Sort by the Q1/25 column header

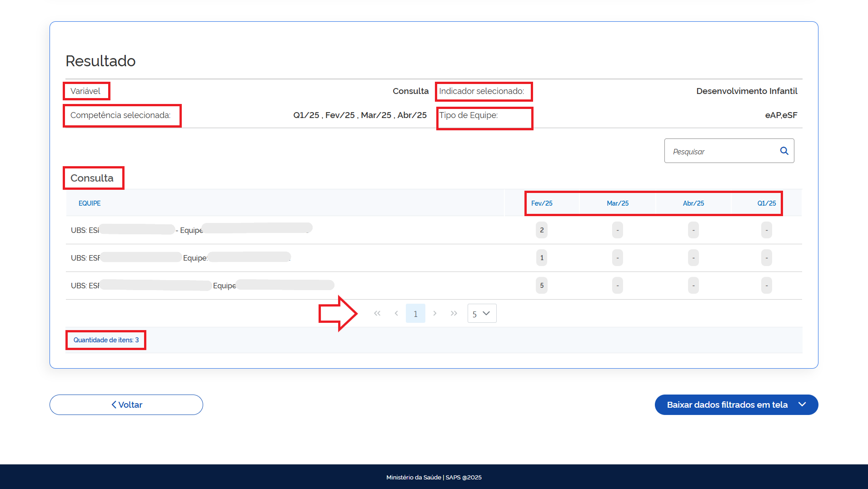tap(766, 203)
